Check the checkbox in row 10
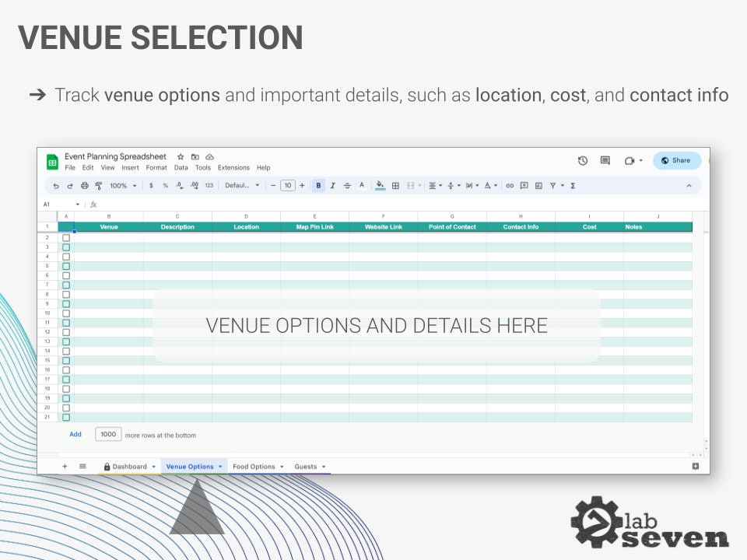 [66, 313]
